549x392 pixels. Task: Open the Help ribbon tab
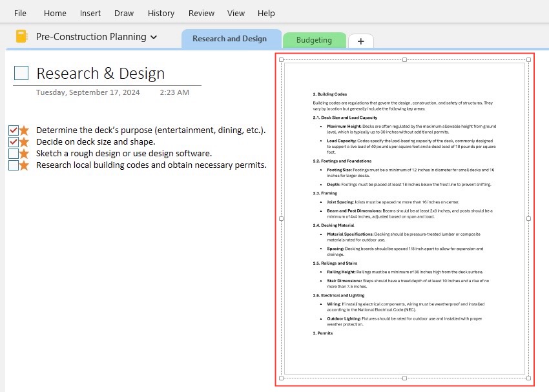pyautogui.click(x=266, y=14)
